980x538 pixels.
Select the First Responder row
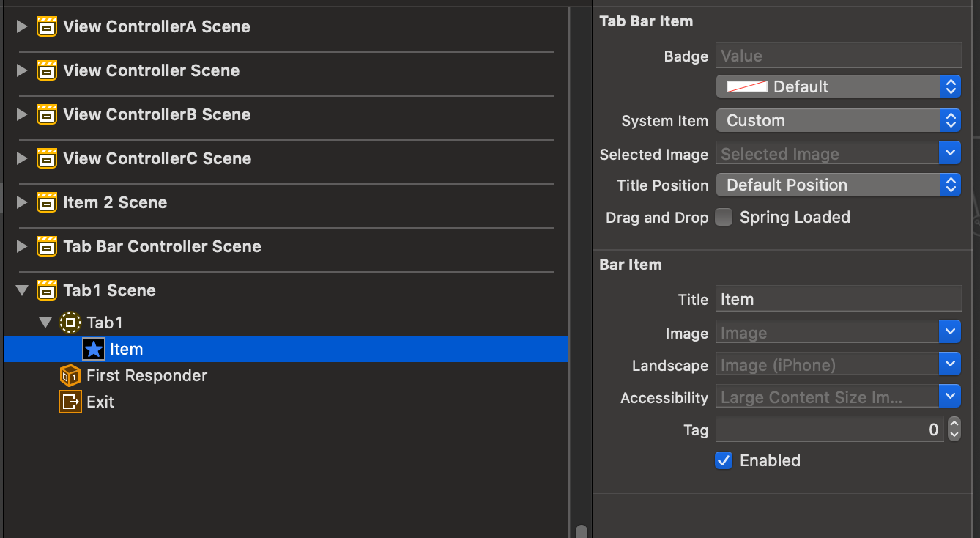tap(146, 376)
